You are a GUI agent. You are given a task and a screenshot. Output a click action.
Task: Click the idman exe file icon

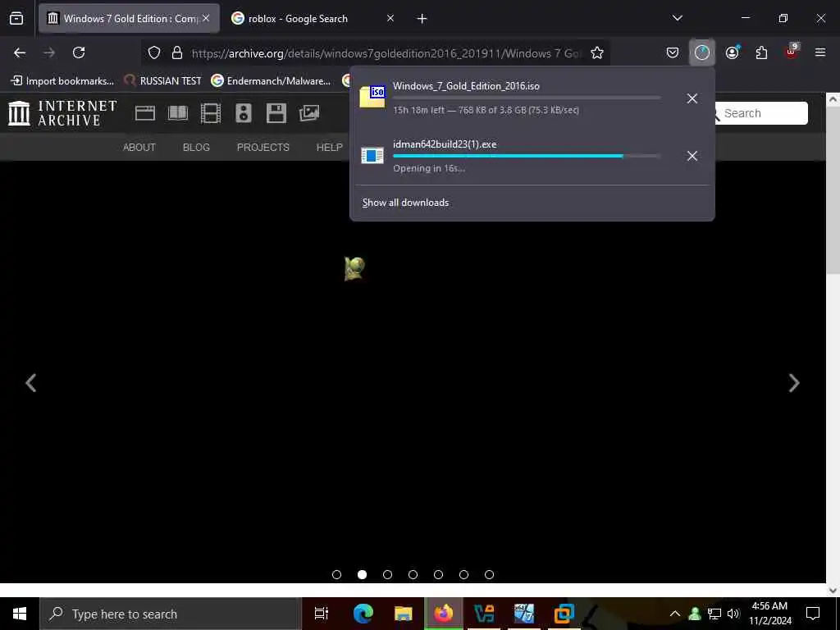(372, 155)
